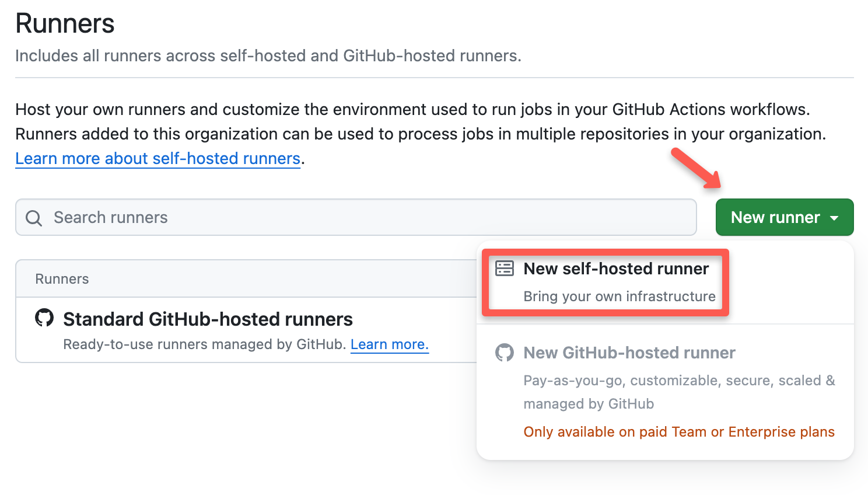Open the New runner dropdown caret

[x=834, y=217]
